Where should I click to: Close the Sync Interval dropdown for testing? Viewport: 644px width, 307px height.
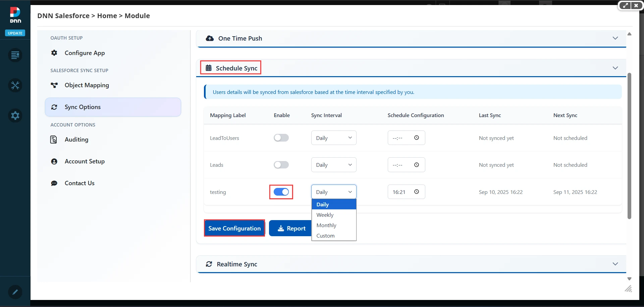coord(334,192)
